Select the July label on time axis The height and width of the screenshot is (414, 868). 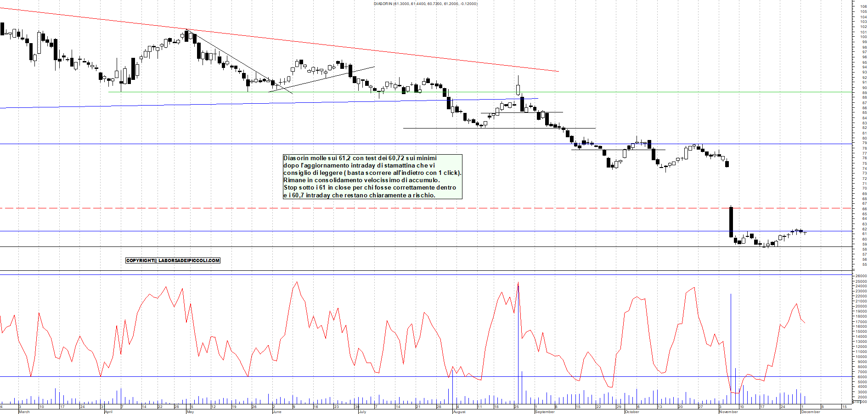pyautogui.click(x=362, y=412)
